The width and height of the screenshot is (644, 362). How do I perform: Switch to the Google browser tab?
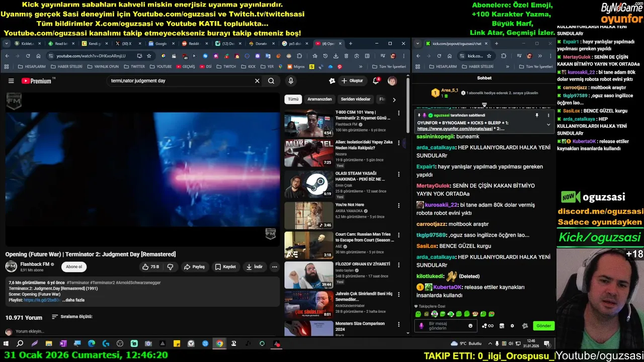[x=160, y=44]
